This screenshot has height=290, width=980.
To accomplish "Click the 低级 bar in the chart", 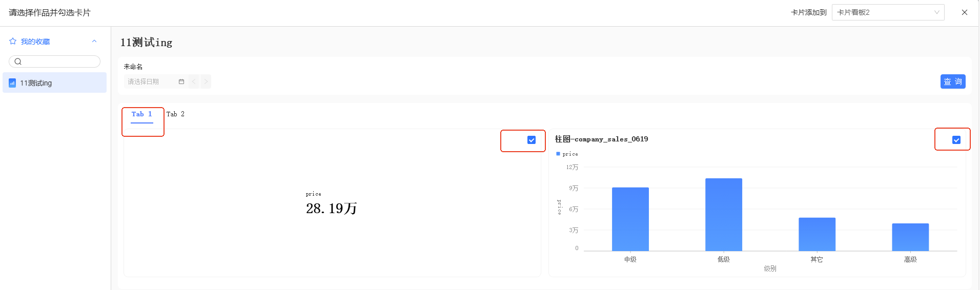I will point(723,215).
